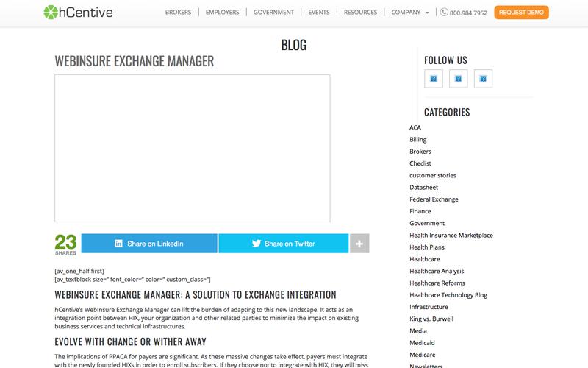Viewport: 588px width, 368px height.
Task: Open the first Follow Us social icon
Action: pyautogui.click(x=434, y=79)
